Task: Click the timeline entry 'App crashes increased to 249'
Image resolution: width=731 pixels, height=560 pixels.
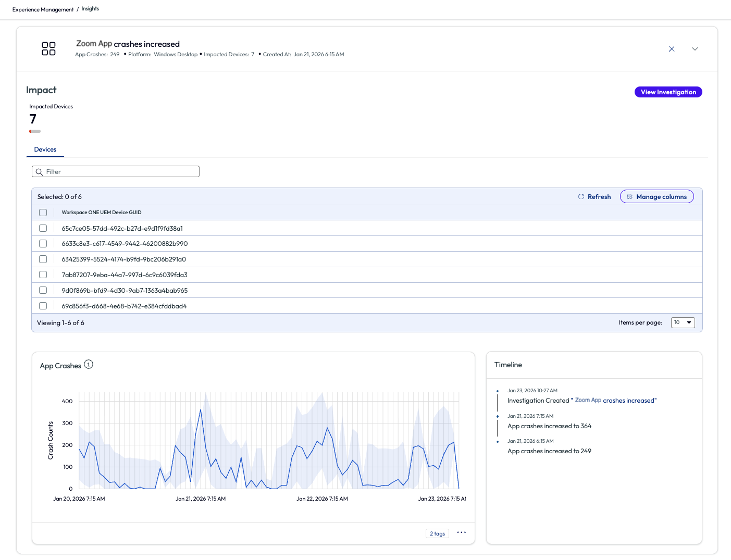Action: click(550, 451)
